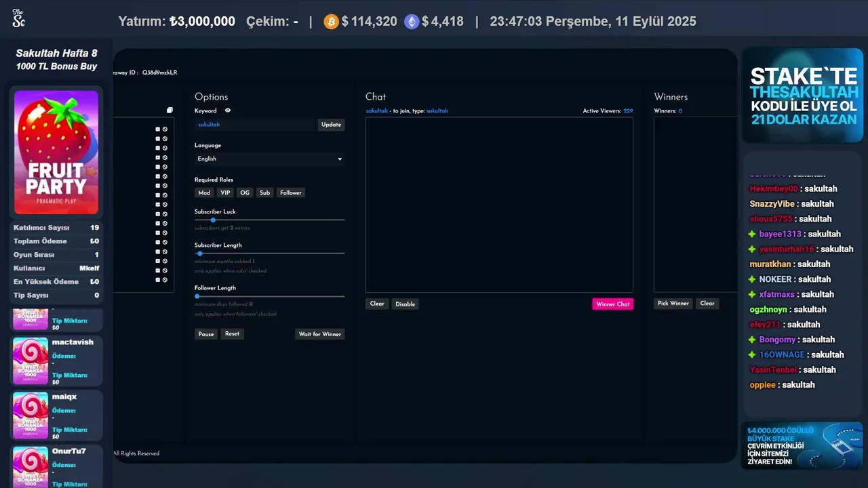Toggle the Follower required role

(x=291, y=192)
